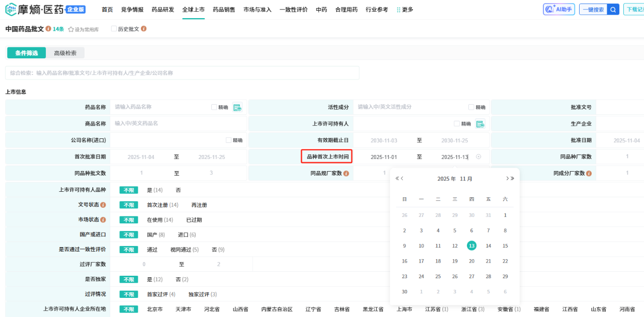Click the magnifier search icon in header
The height and width of the screenshot is (317, 644).
613,10
